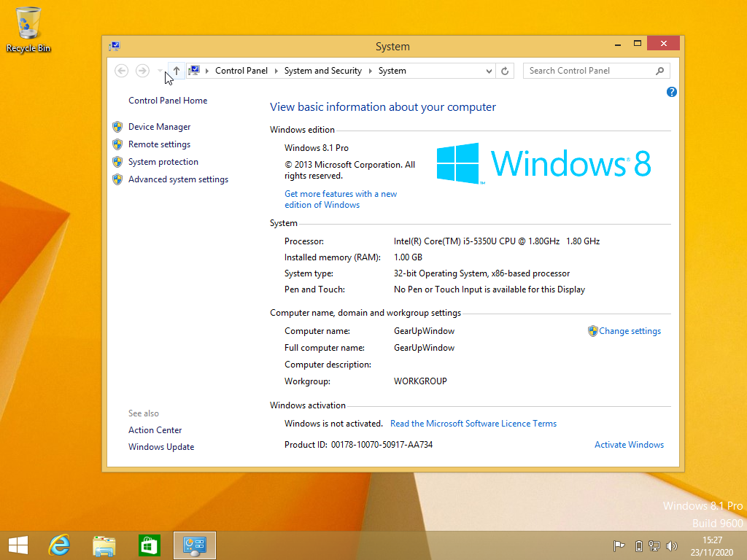747x560 pixels.
Task: Select System and Security breadcrumb
Action: [323, 71]
